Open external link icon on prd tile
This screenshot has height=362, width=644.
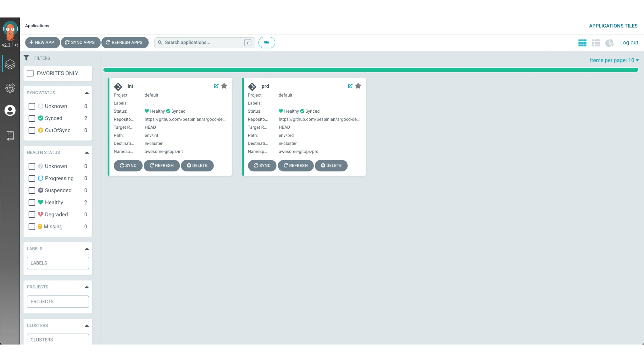tap(350, 86)
